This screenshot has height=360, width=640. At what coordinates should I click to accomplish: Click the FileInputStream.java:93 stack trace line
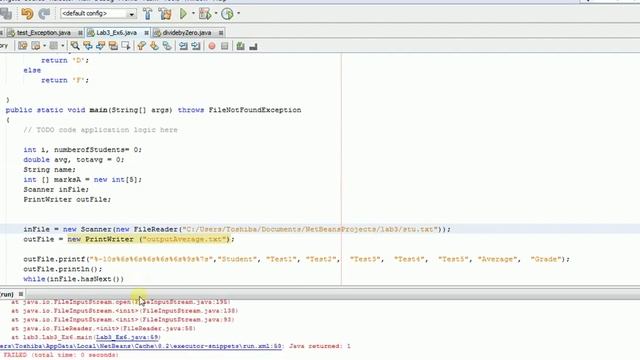(x=123, y=320)
